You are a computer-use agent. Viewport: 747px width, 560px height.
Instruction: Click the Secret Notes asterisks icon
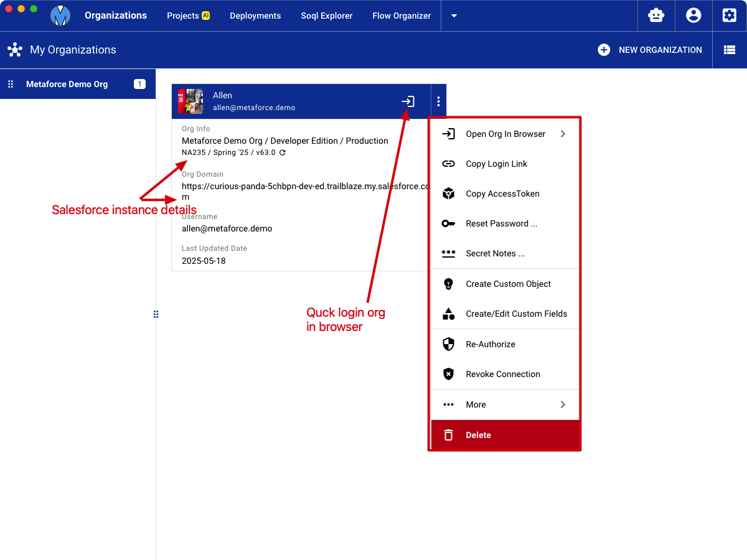click(x=448, y=253)
